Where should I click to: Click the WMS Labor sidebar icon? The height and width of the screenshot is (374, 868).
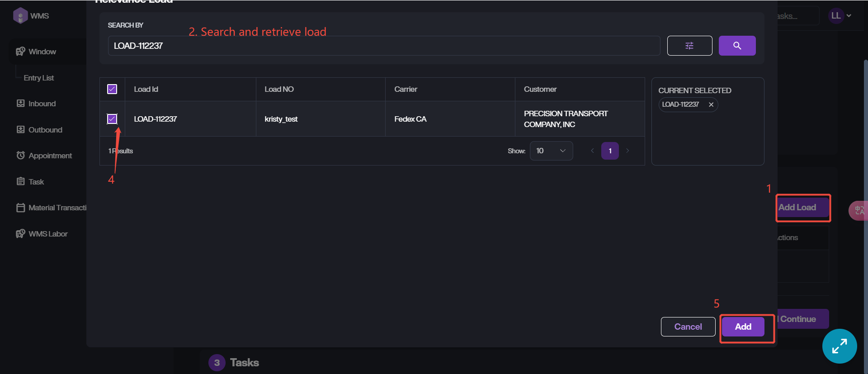[21, 234]
